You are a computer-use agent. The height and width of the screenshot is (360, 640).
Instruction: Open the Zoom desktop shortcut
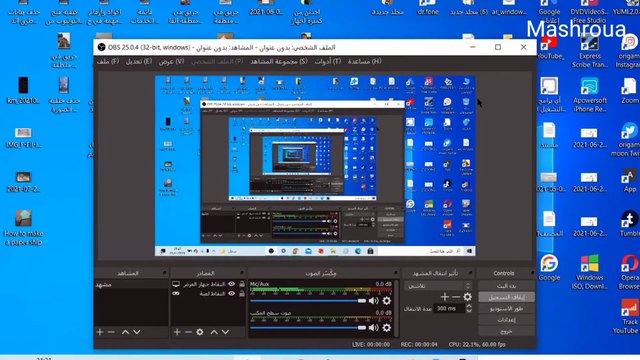[630, 91]
